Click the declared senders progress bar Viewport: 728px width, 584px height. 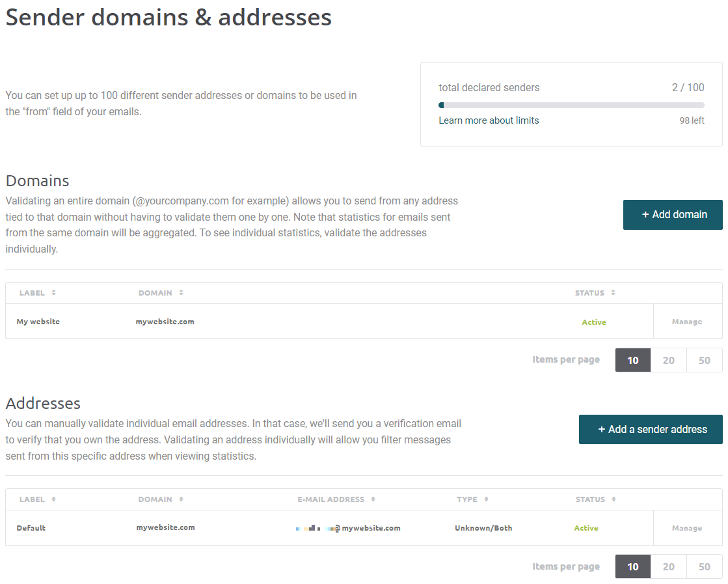571,104
